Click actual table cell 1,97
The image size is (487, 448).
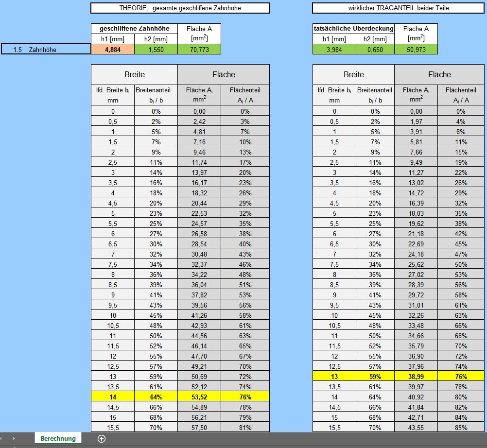(416, 121)
